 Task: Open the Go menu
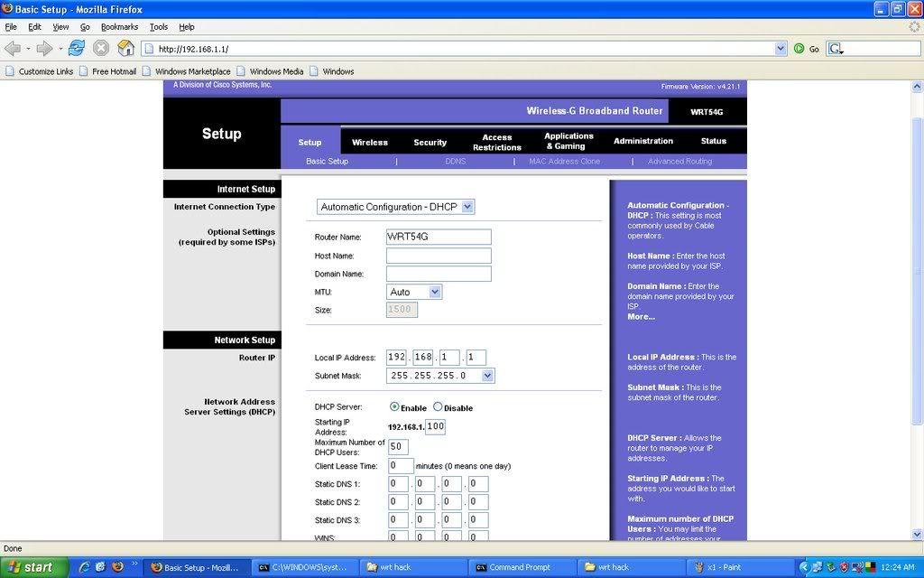point(85,26)
